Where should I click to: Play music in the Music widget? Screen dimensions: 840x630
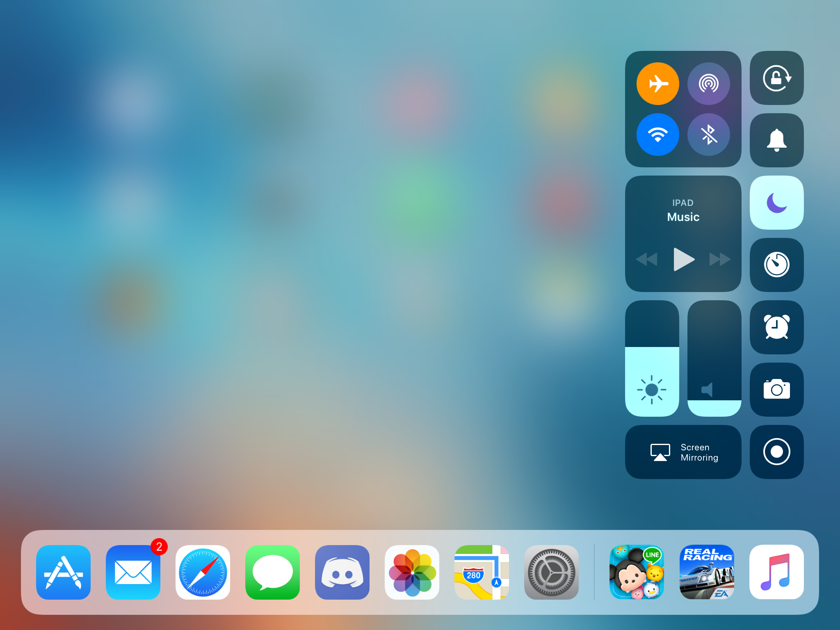coord(684,259)
